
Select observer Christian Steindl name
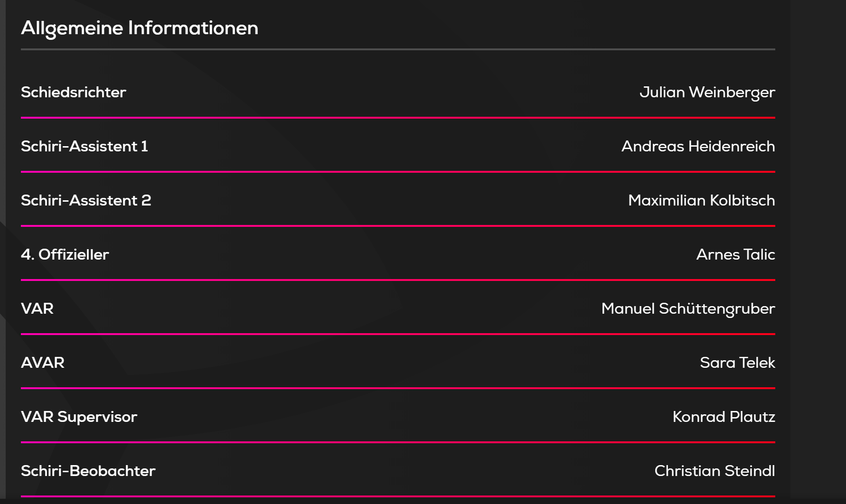715,471
